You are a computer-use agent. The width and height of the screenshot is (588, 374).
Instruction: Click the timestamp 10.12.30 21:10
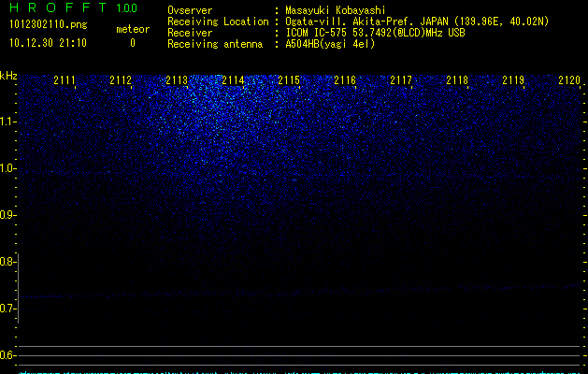(x=48, y=43)
